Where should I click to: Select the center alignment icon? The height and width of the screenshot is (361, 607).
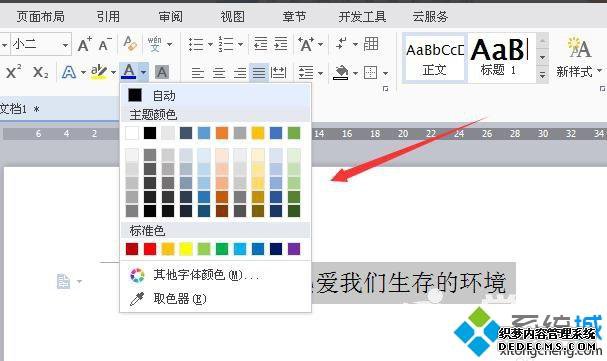point(219,72)
